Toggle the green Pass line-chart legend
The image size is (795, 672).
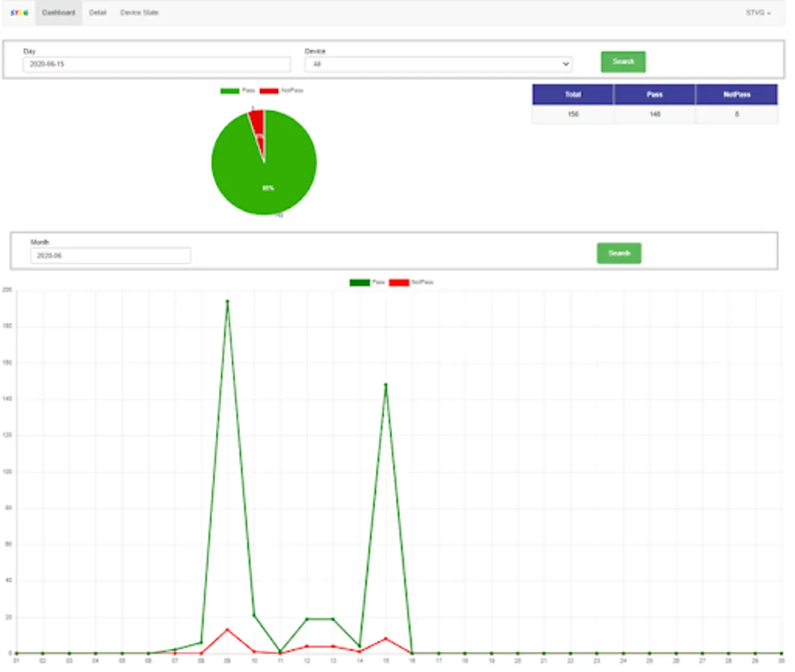pos(359,282)
